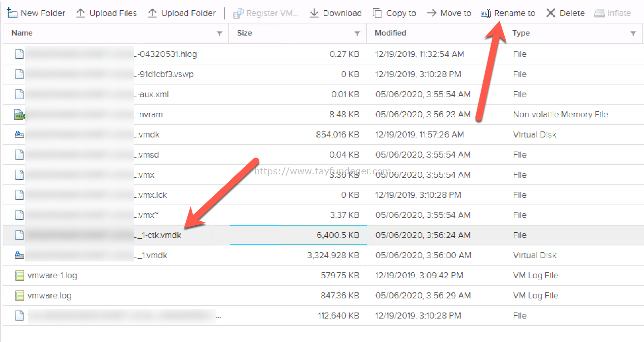
Task: Click the Download label
Action: (x=342, y=13)
